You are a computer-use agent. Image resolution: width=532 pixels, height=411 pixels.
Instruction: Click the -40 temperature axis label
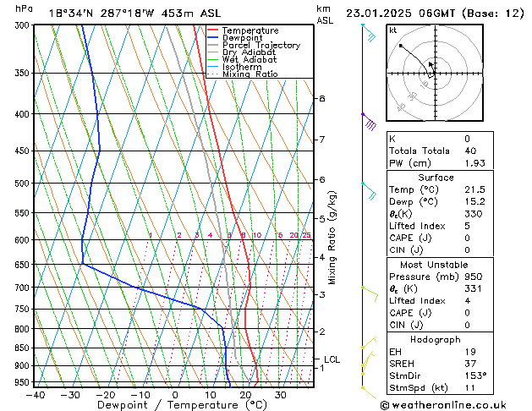point(36,395)
